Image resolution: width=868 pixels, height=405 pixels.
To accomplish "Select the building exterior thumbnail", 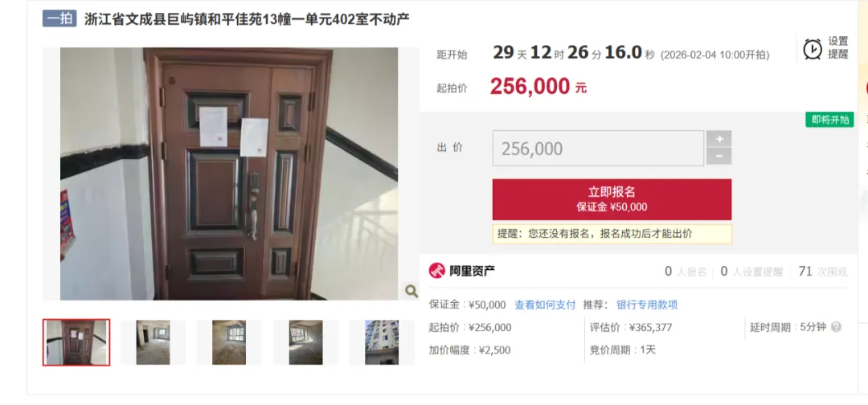I will [x=382, y=342].
